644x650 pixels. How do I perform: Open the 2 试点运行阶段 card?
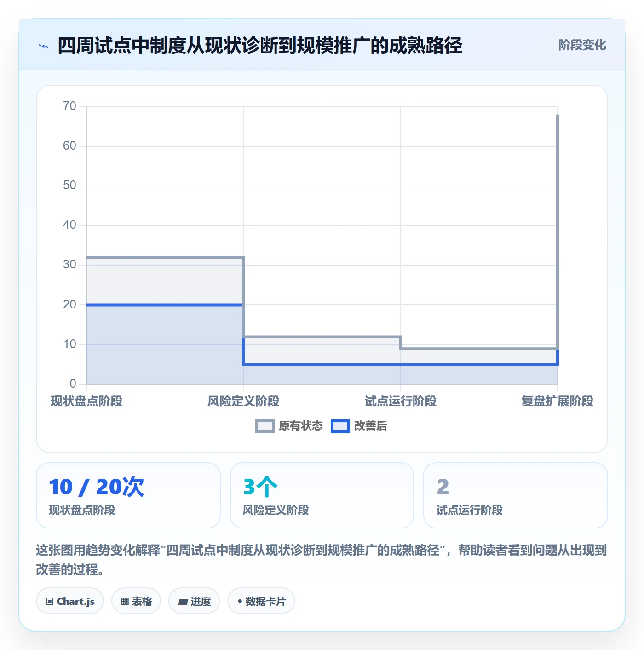point(516,495)
